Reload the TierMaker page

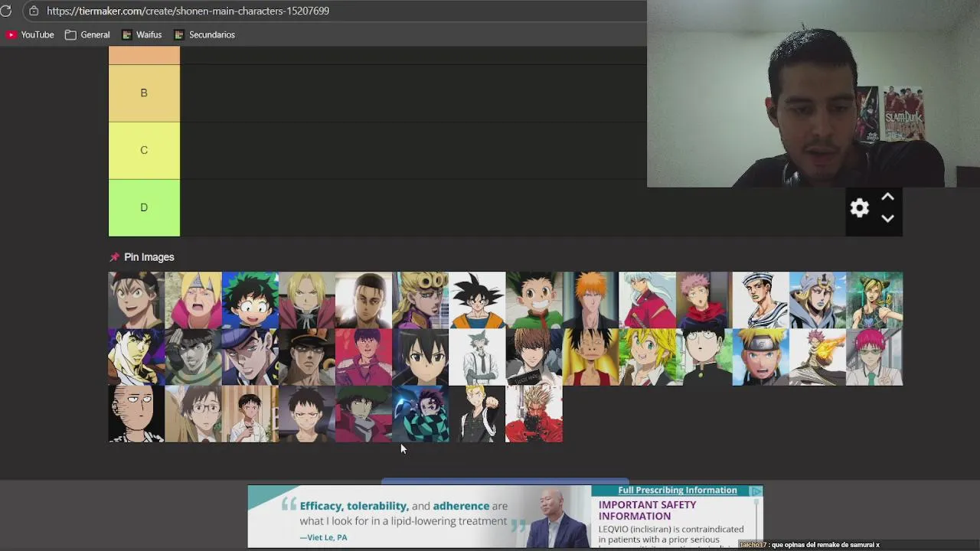click(x=6, y=11)
